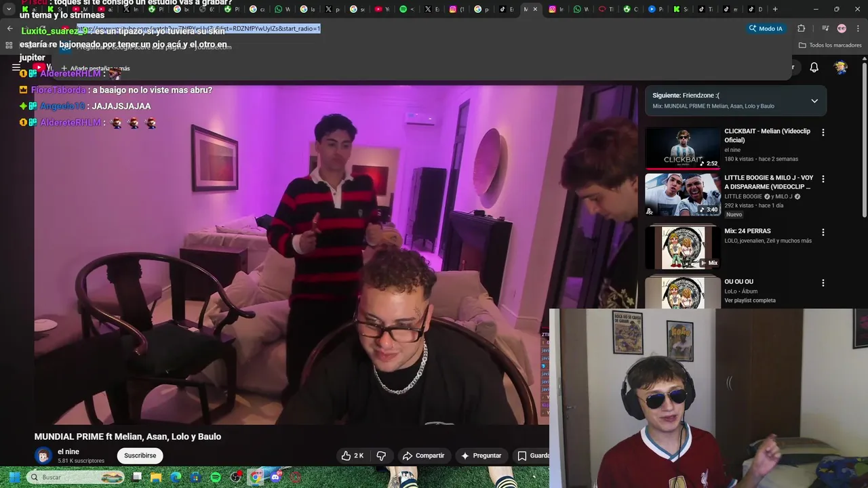Open the YouTube account avatar menu
868x488 pixels.
841,67
